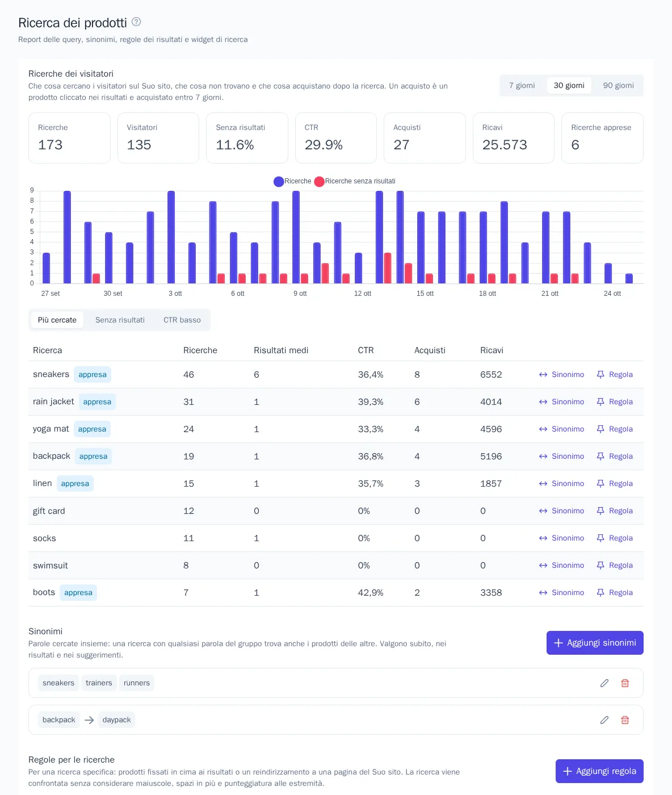Select the 90 giorni time range
The image size is (672, 795).
coord(618,85)
